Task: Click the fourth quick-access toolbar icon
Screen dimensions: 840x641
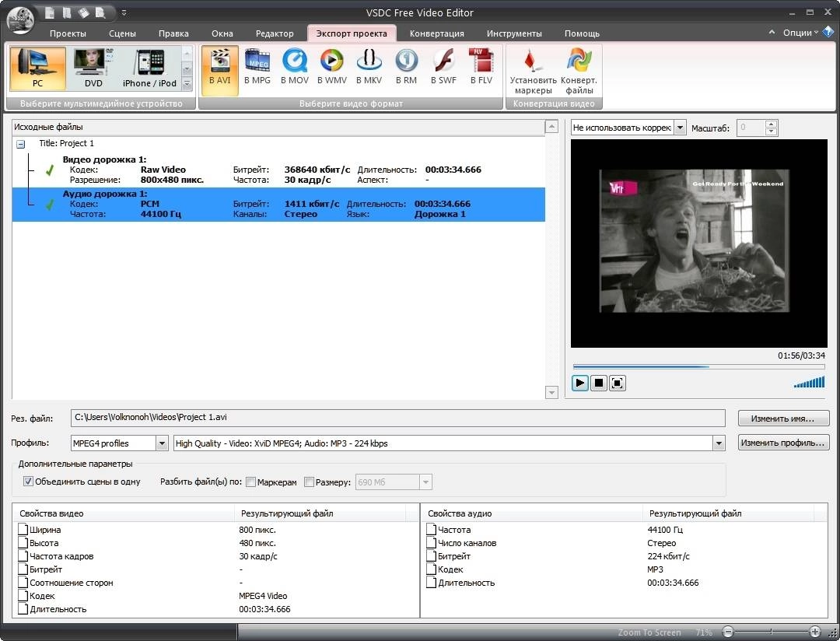Action: (x=100, y=12)
